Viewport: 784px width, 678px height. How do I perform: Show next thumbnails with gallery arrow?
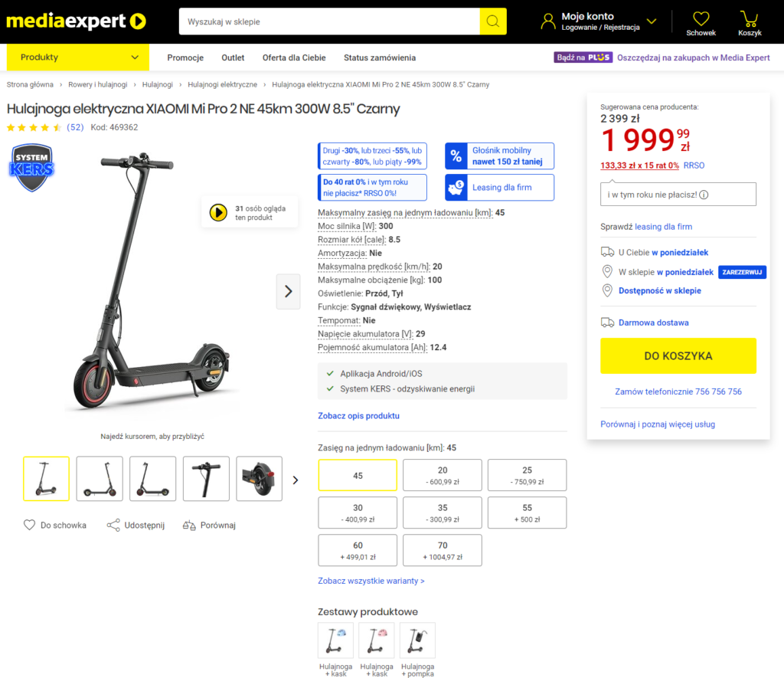tap(296, 480)
